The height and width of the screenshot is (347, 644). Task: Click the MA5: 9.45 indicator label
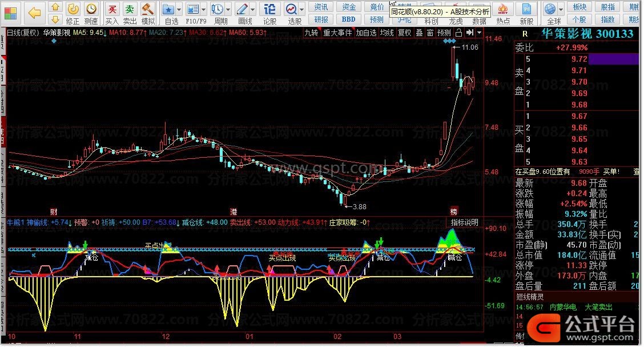[x=90, y=33]
